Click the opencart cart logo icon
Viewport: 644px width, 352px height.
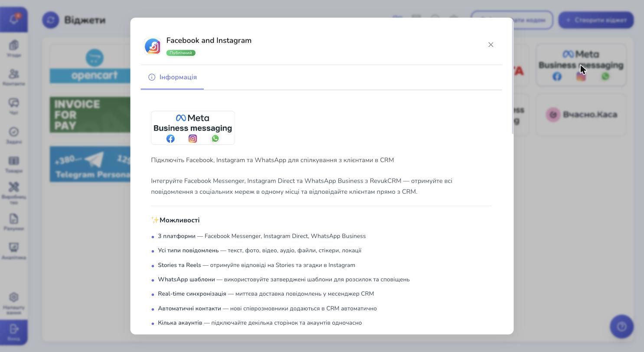tap(95, 58)
